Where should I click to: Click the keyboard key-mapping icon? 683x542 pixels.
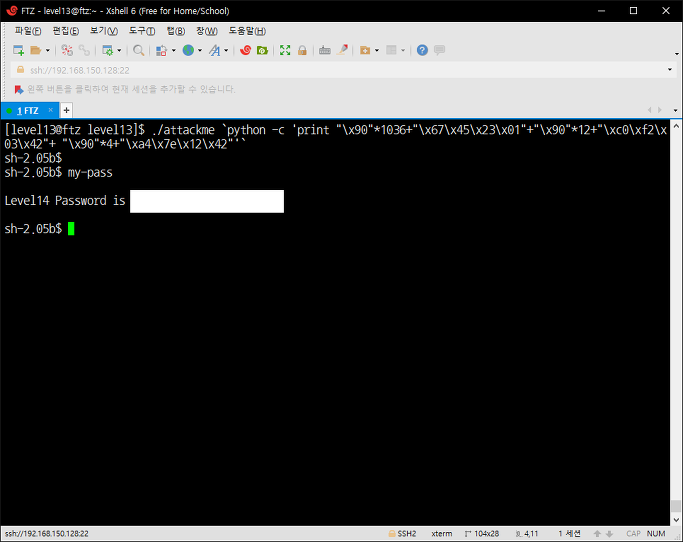[325, 51]
